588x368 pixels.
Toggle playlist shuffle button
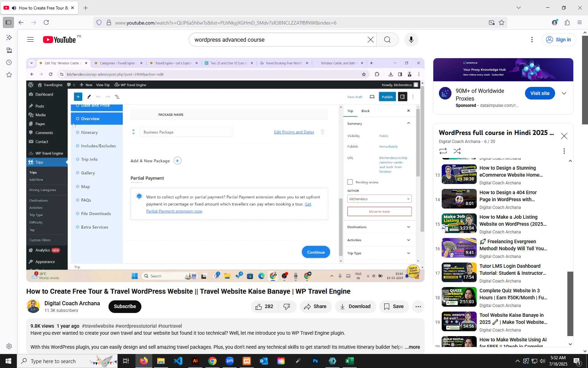point(457,151)
